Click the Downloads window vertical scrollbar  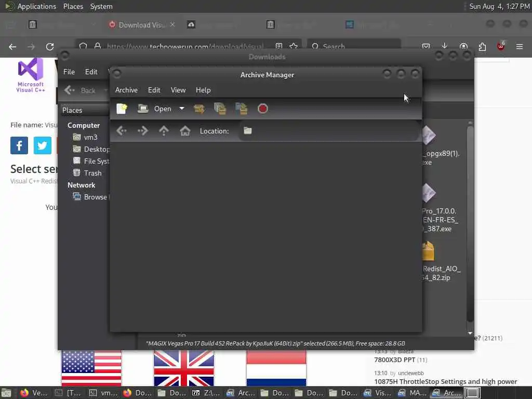(x=470, y=224)
